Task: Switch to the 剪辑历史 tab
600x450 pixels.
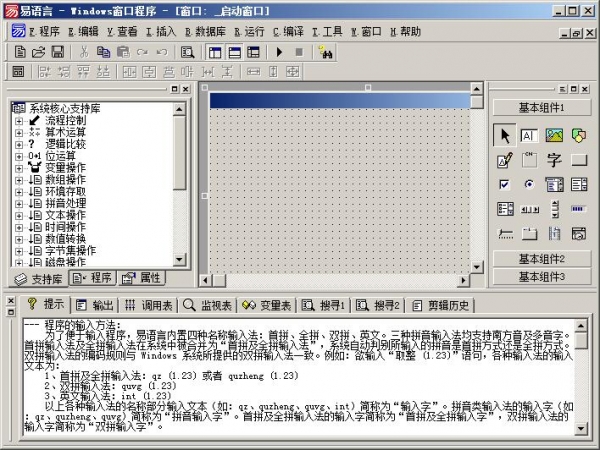Action: (440, 305)
